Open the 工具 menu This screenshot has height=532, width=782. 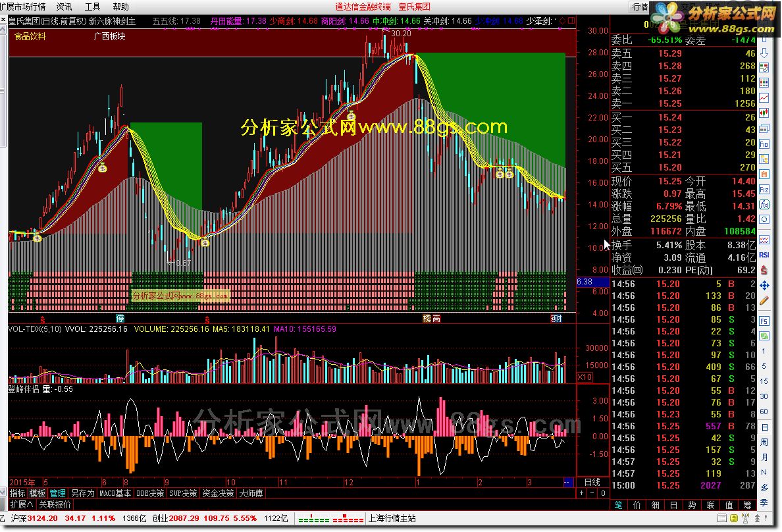(x=92, y=7)
